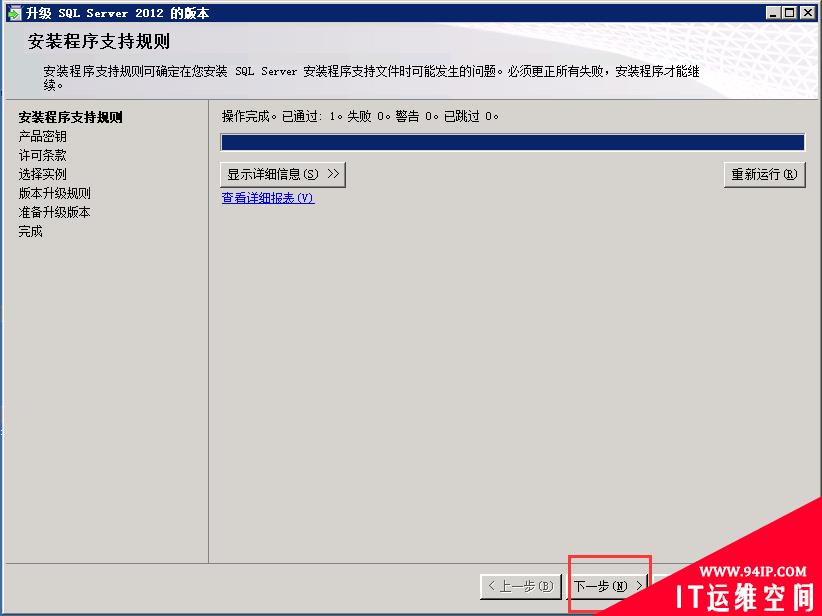Select 产品密钥 step in sidebar
This screenshot has width=822, height=616.
(42, 136)
